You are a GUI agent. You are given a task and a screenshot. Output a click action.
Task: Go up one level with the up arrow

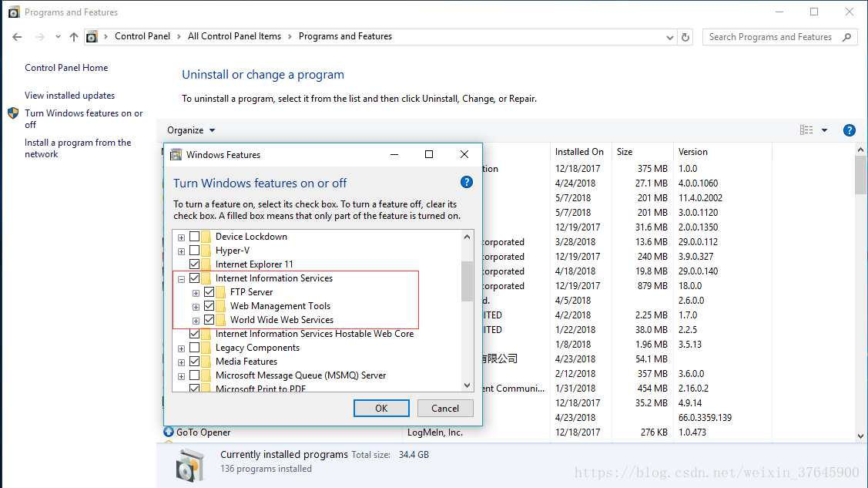click(x=74, y=37)
